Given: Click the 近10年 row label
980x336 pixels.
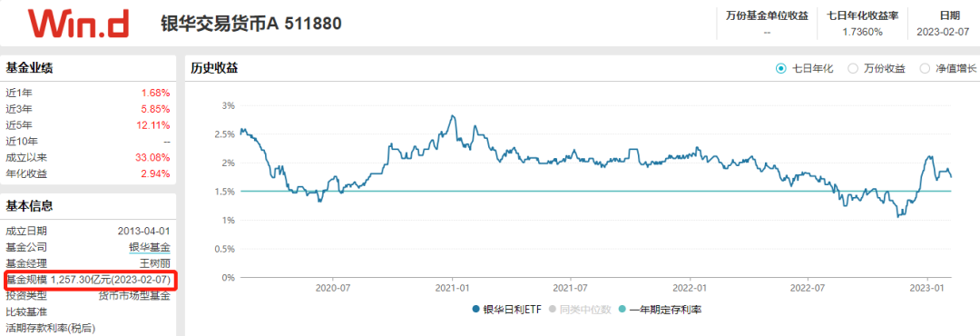Looking at the screenshot, I should (21, 142).
